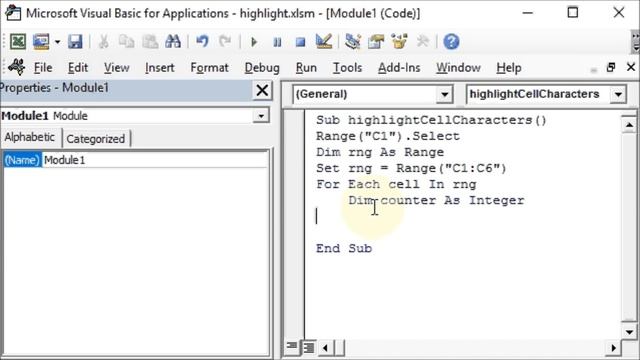Open the Debug menu

(262, 68)
